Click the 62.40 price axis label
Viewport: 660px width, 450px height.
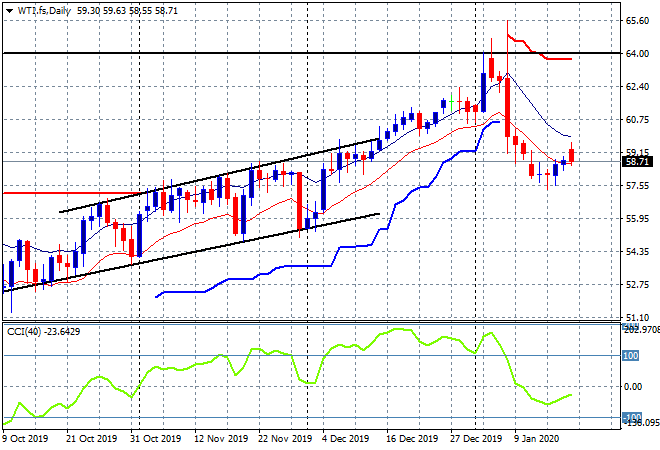point(637,87)
